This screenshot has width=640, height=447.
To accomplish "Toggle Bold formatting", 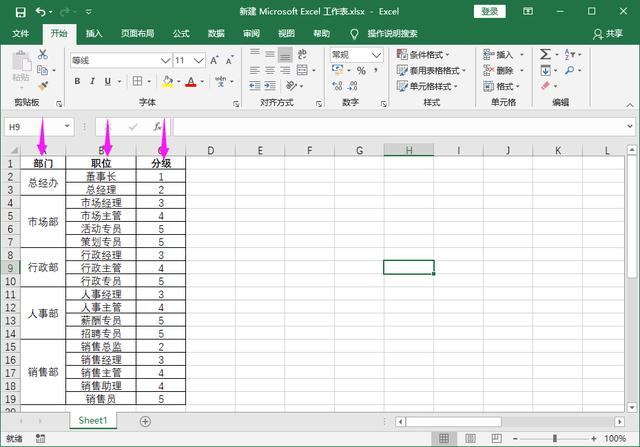I will 77,81.
